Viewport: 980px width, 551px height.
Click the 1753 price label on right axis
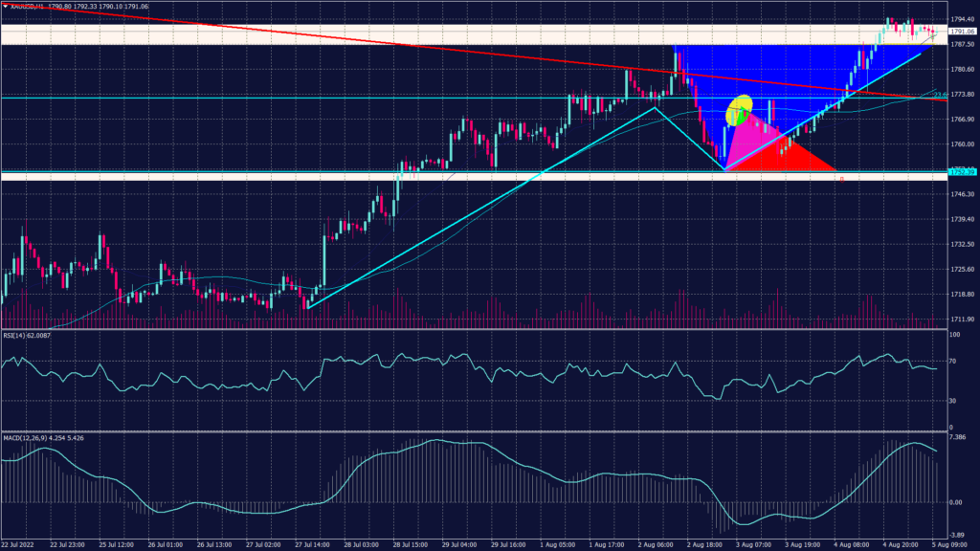point(962,171)
